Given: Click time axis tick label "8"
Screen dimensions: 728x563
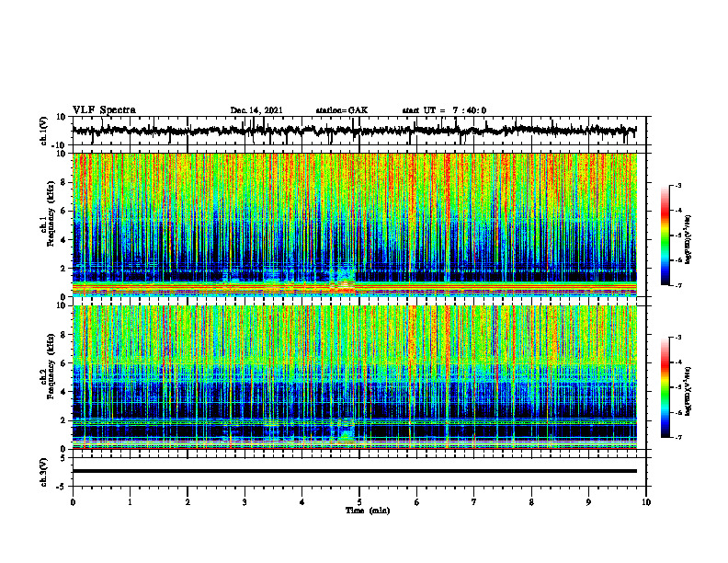Looking at the screenshot, I should coord(531,502).
